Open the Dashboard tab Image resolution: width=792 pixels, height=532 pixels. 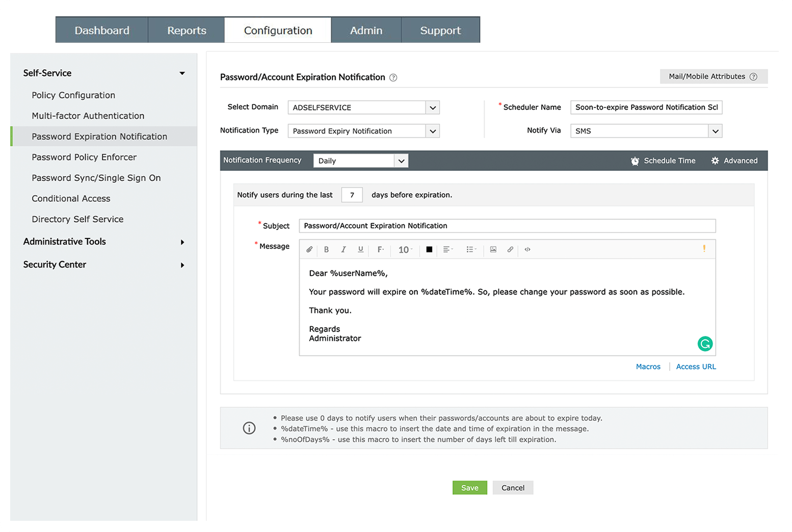[102, 30]
